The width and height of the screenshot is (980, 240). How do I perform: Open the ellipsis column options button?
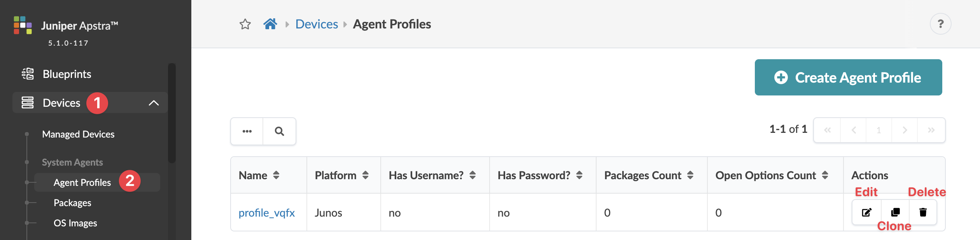247,131
